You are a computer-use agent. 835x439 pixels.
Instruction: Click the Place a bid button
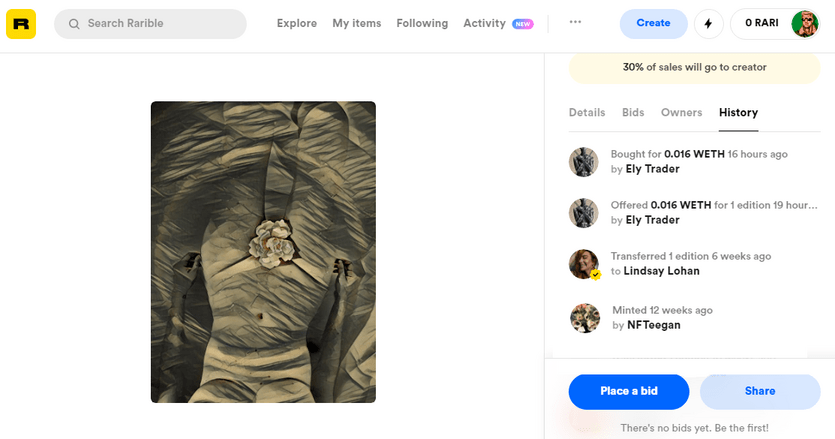[629, 392]
